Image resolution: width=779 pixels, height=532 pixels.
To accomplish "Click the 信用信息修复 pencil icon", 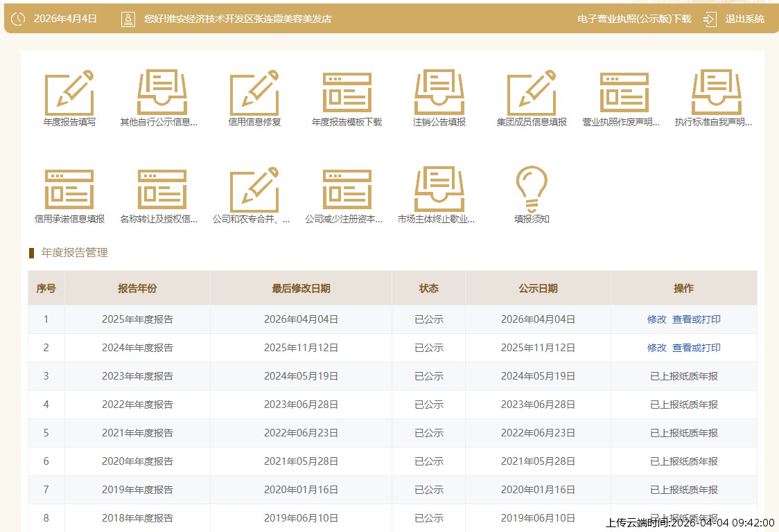I will click(x=254, y=93).
